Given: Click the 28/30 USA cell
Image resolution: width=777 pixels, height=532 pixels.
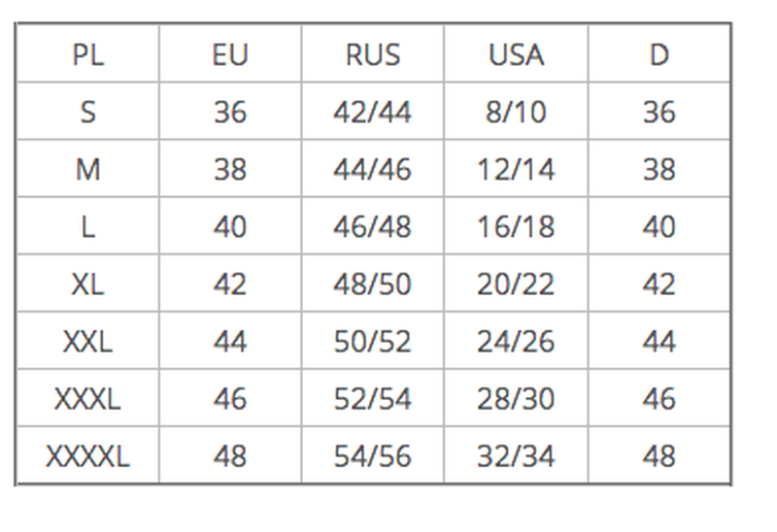Looking at the screenshot, I should [516, 398].
